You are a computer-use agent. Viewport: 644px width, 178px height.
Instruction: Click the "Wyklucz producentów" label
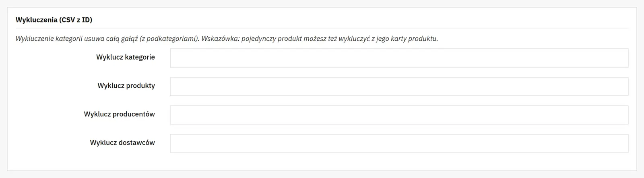[119, 114]
